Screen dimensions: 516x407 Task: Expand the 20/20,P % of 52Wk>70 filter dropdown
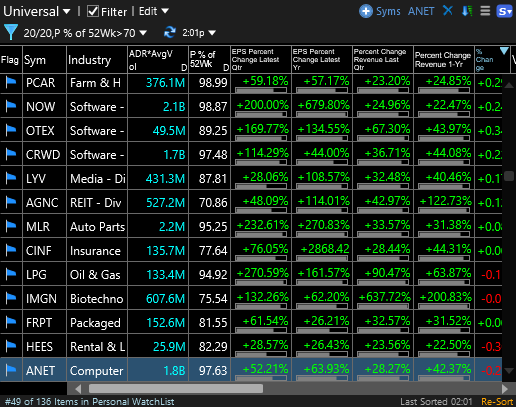click(x=85, y=33)
